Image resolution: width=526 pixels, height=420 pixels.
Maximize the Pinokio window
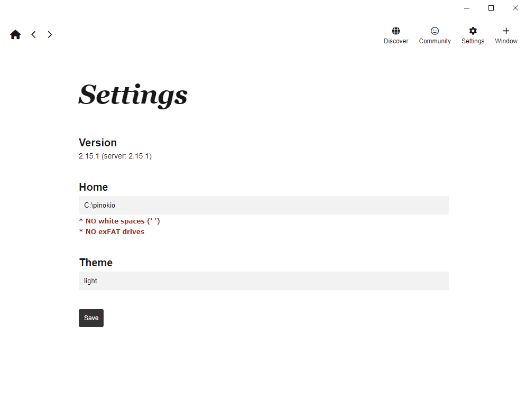click(491, 8)
